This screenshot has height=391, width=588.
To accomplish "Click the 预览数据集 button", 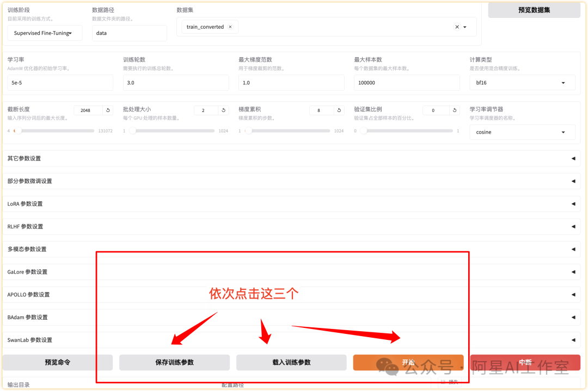I will point(534,10).
